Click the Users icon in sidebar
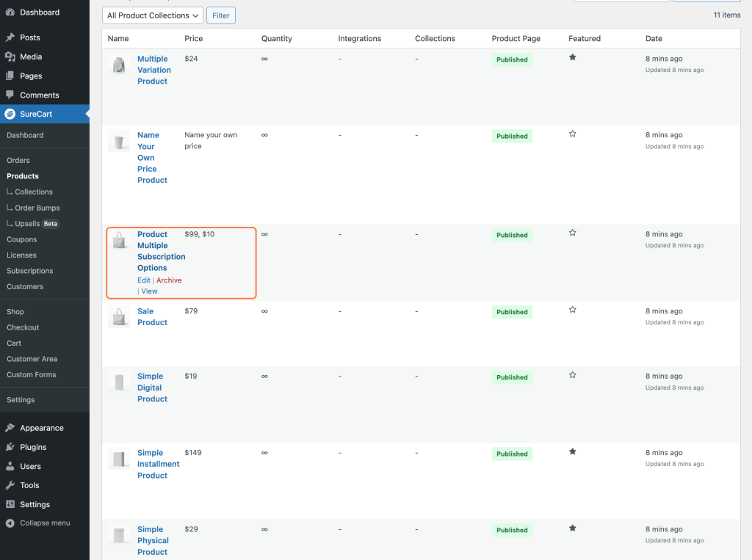 pos(10,466)
